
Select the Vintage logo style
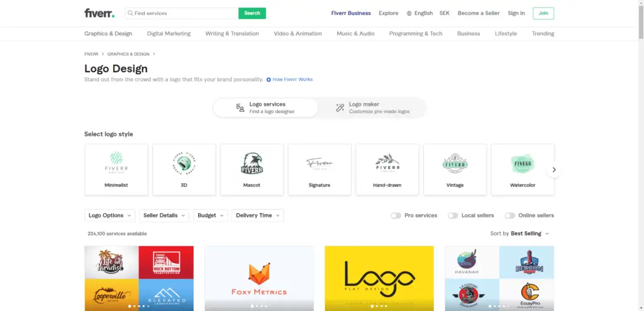coord(455,170)
